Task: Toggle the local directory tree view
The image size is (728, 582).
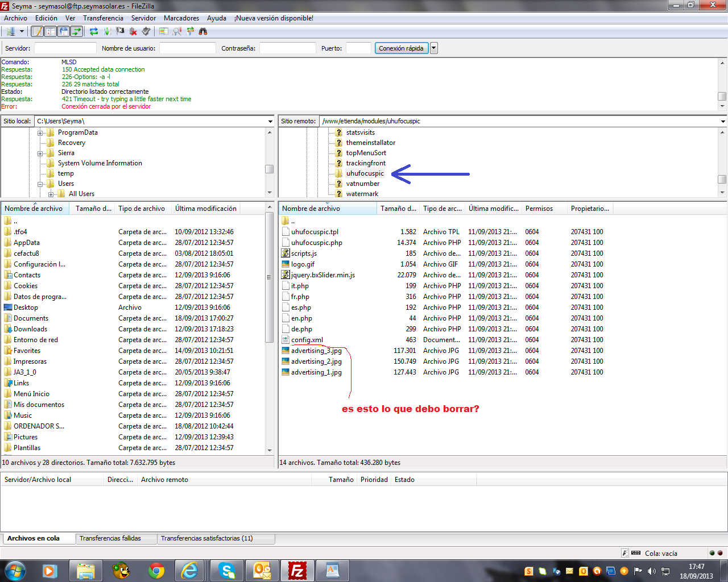Action: click(50, 32)
